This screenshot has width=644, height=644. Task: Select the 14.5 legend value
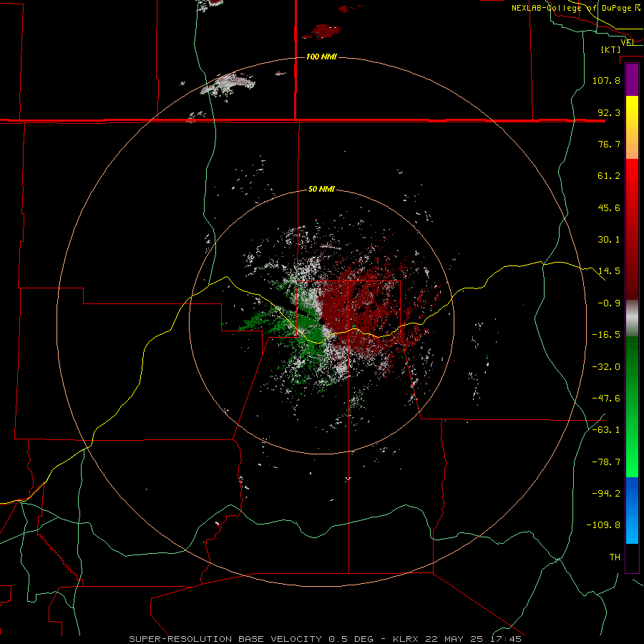pos(609,271)
